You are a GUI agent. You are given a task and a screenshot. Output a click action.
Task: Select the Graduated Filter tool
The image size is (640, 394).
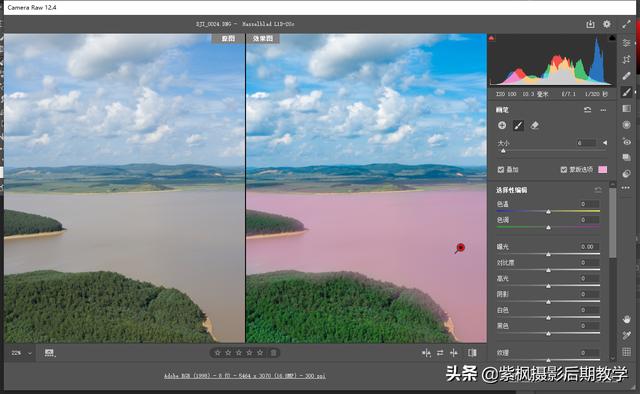tap(627, 108)
